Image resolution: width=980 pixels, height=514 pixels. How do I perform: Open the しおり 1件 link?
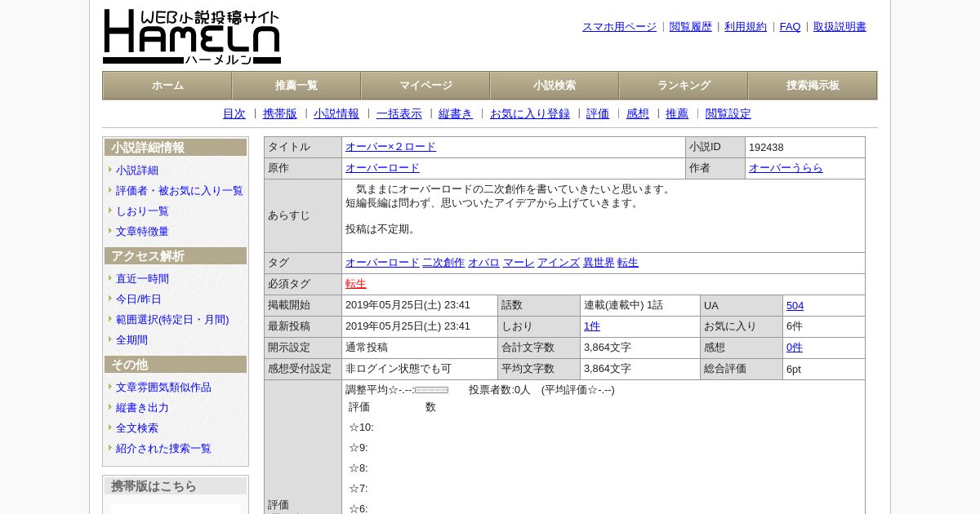click(x=592, y=326)
